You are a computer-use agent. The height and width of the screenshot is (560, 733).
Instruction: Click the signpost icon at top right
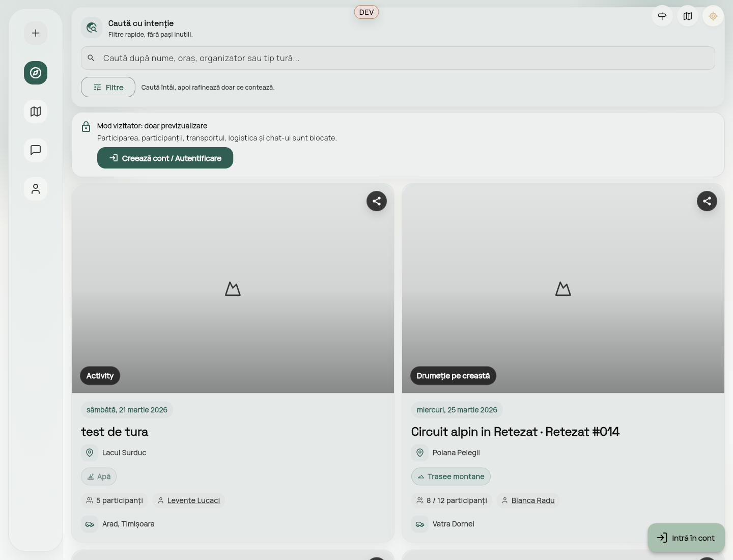(x=662, y=16)
